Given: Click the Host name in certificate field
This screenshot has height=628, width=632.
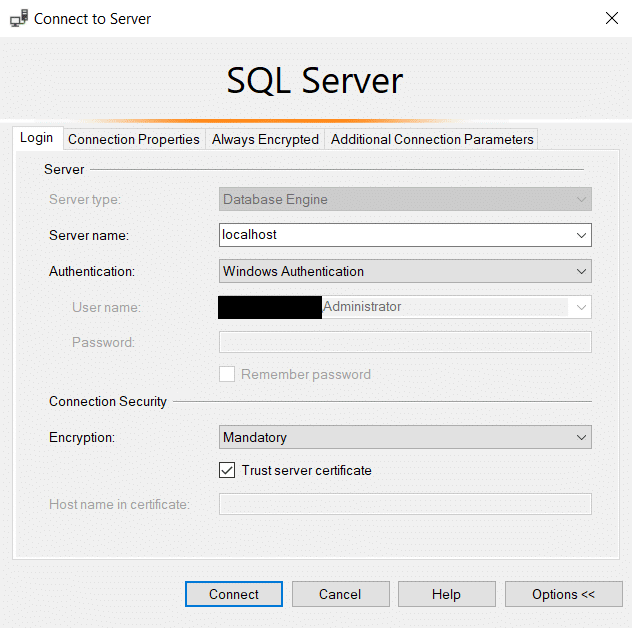Looking at the screenshot, I should coord(405,504).
